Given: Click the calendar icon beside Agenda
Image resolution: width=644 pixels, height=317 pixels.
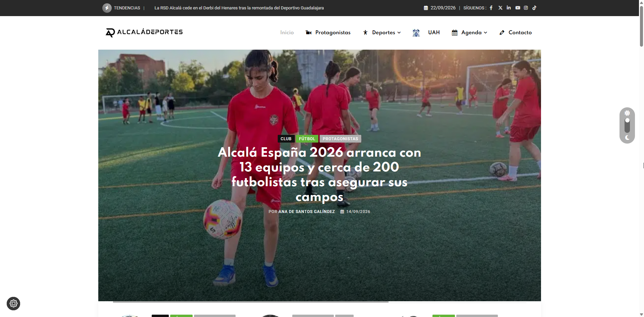Looking at the screenshot, I should (454, 33).
